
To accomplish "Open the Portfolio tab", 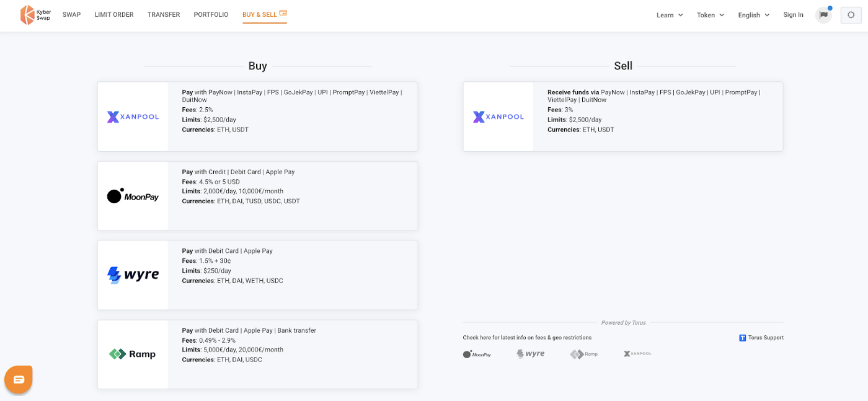I will [211, 15].
